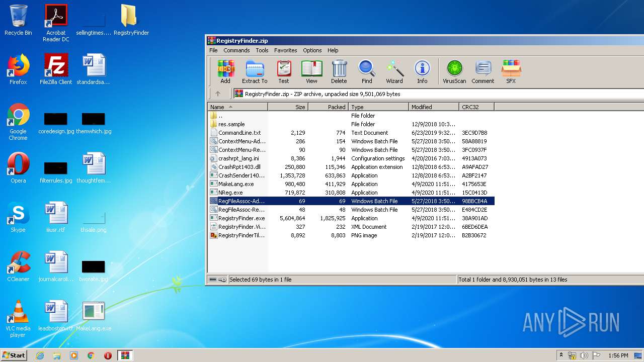Select crashrpt_lang.ini file

(351, 158)
